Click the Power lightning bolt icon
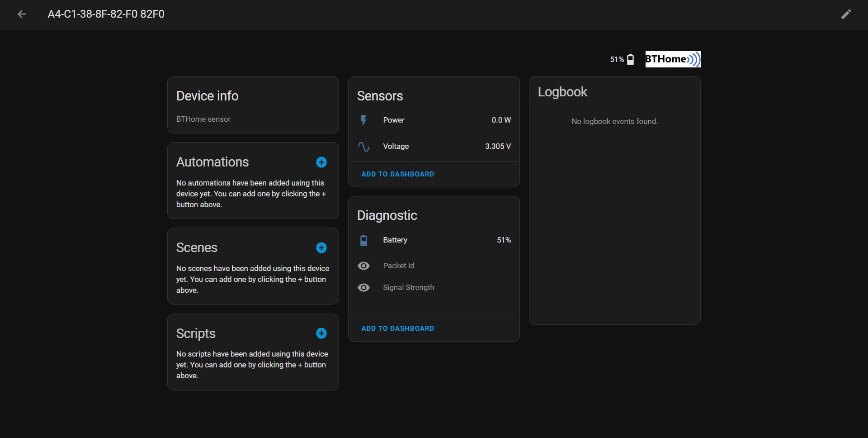This screenshot has width=868, height=438. point(363,120)
